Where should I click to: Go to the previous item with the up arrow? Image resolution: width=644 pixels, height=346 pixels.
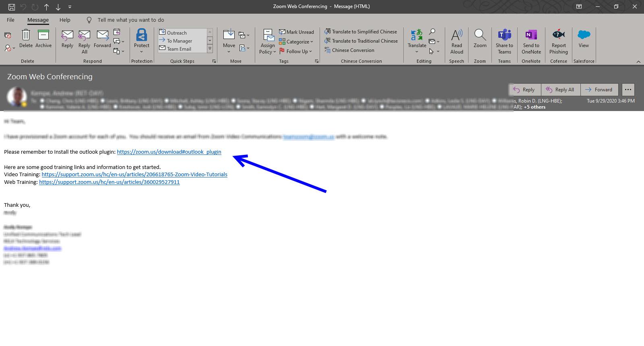[x=47, y=7]
